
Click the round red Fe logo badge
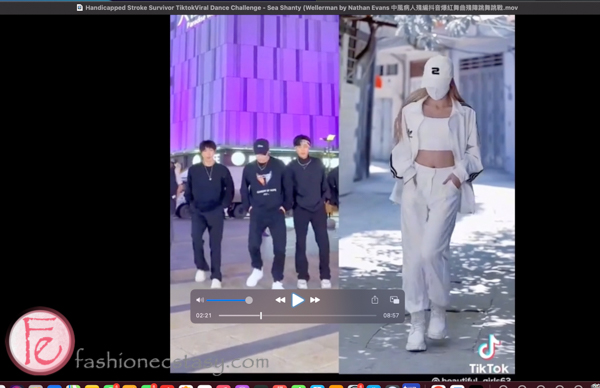(40, 341)
